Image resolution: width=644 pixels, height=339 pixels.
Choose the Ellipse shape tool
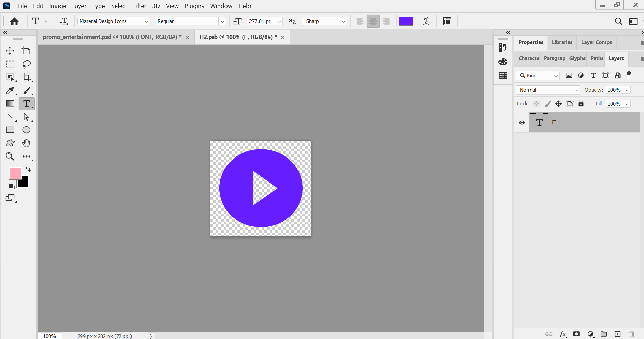click(x=26, y=130)
